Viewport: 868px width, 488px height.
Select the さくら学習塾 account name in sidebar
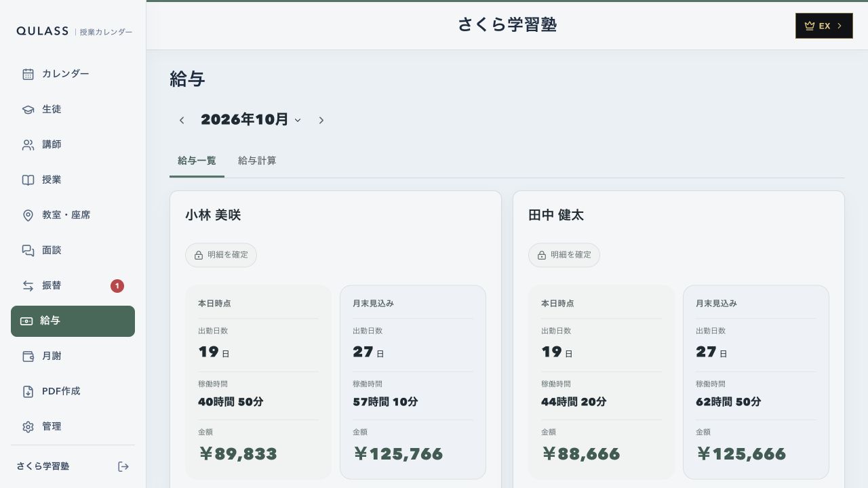43,466
